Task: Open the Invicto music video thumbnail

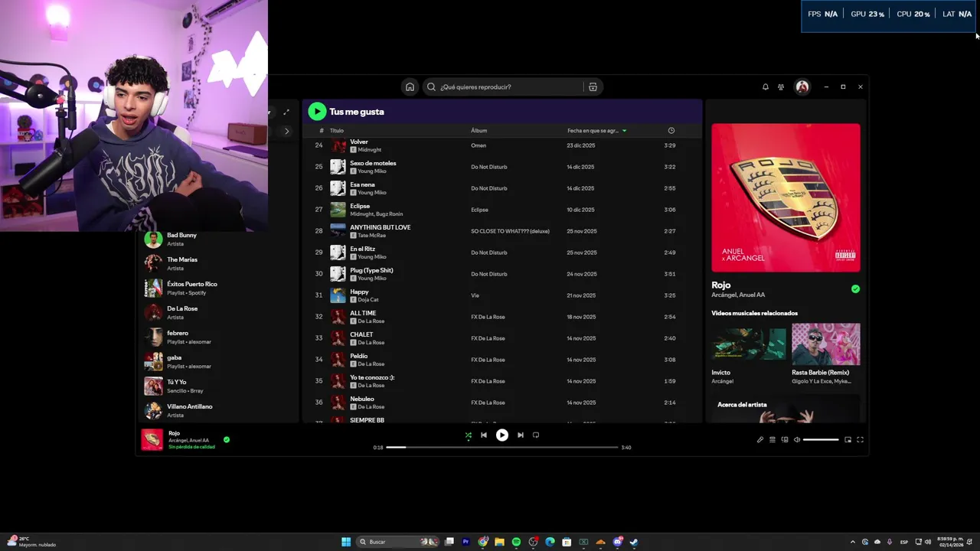Action: pyautogui.click(x=748, y=344)
